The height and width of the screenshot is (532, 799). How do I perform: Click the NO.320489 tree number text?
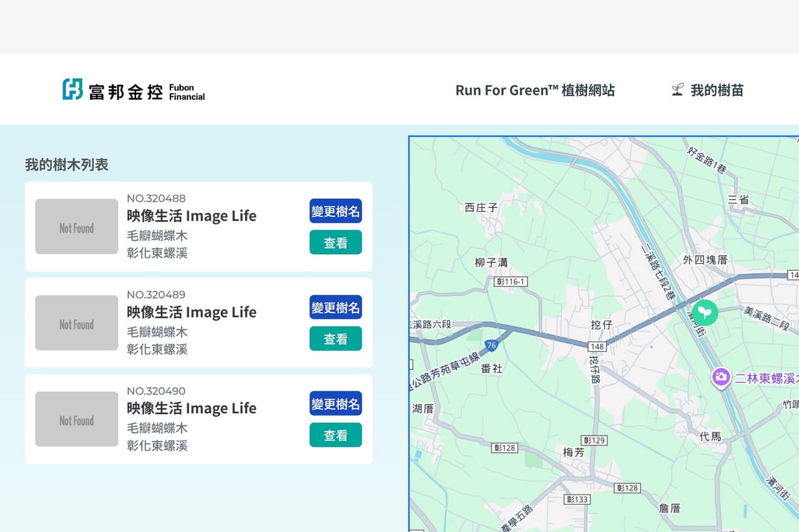tap(156, 294)
